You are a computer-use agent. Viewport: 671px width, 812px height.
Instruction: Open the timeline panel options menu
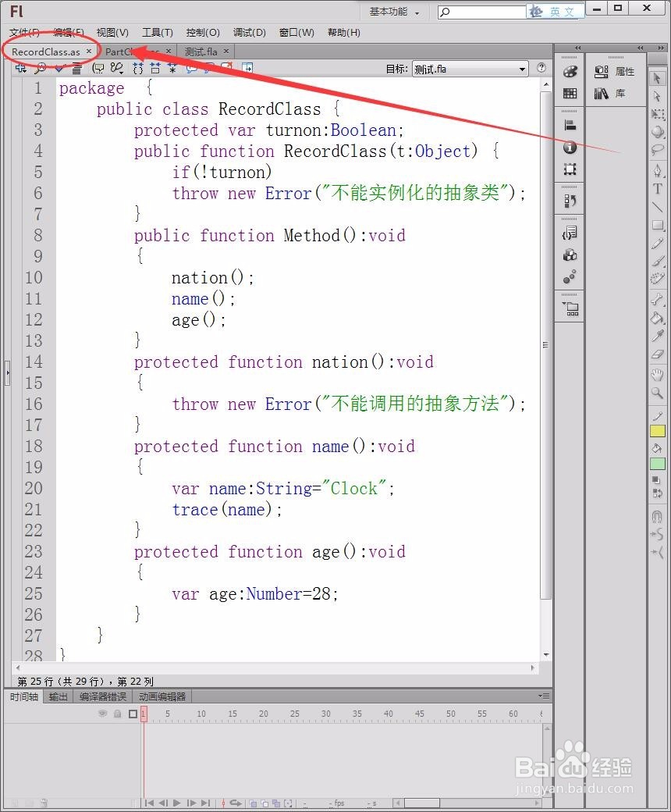tap(543, 696)
